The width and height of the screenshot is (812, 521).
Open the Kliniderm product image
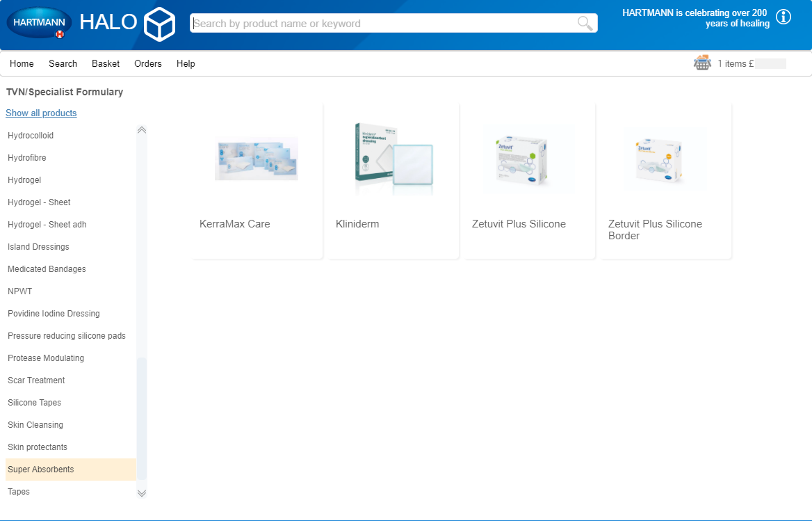click(393, 159)
